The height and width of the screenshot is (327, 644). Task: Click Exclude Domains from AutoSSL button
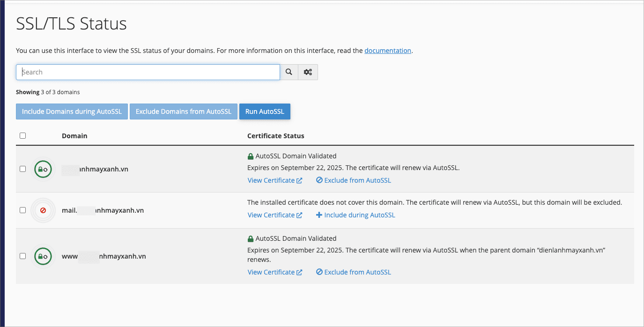184,111
